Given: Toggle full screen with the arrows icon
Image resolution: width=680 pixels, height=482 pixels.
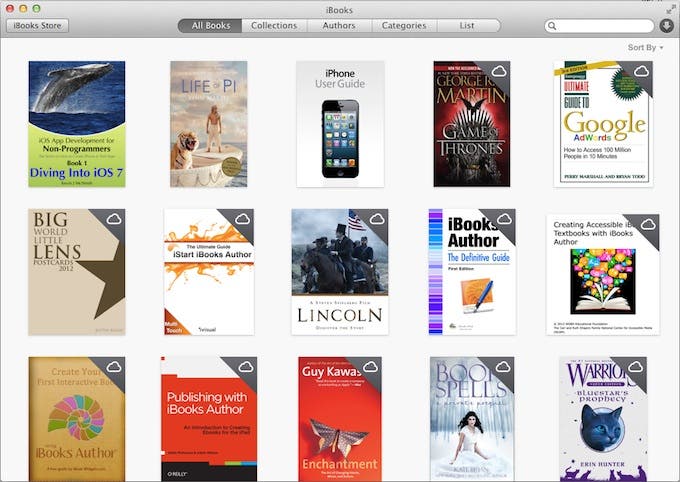Looking at the screenshot, I should coord(670,10).
